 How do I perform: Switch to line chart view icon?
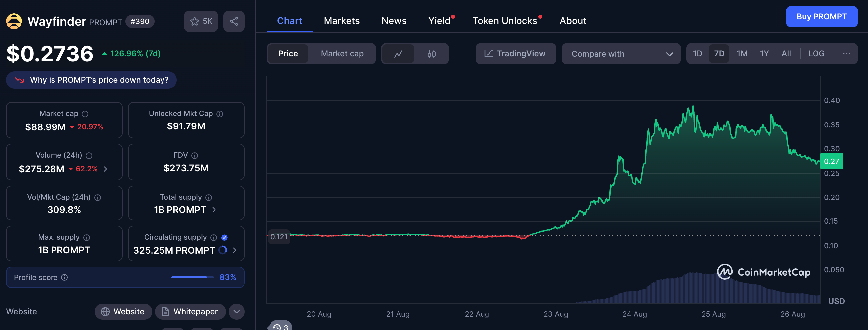[x=398, y=54]
